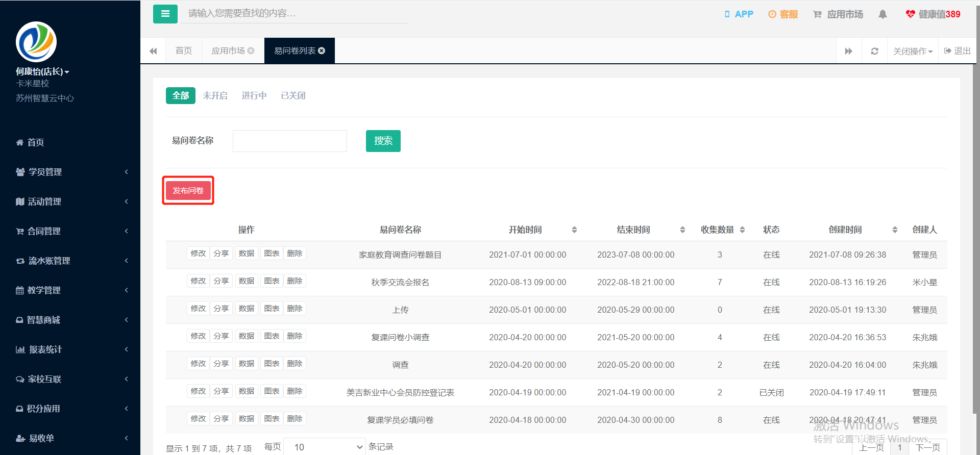Expand 家校互联 sidebar menu

(70, 379)
